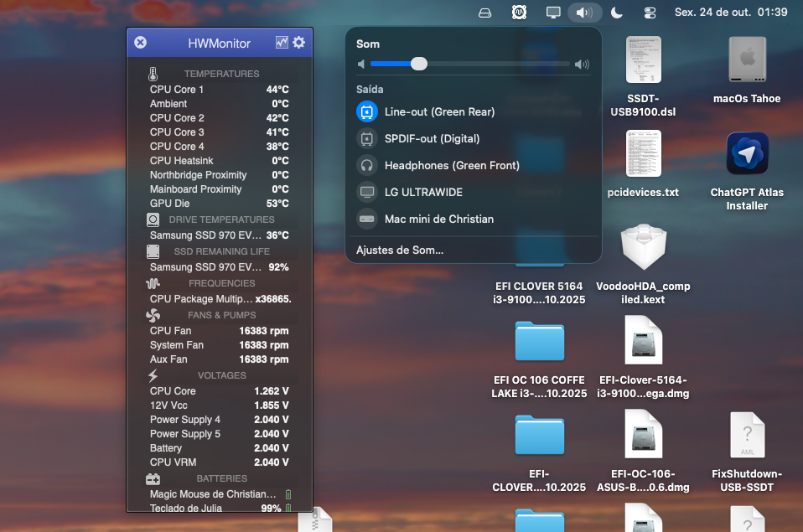Select Line-out (Green Rear) output
803x532 pixels.
pyautogui.click(x=474, y=111)
